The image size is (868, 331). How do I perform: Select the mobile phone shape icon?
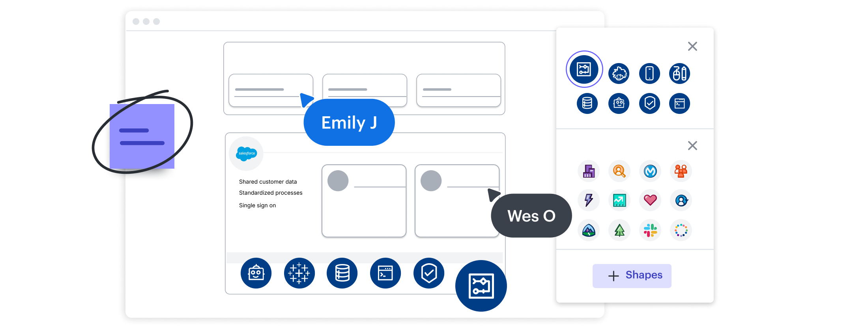[649, 73]
